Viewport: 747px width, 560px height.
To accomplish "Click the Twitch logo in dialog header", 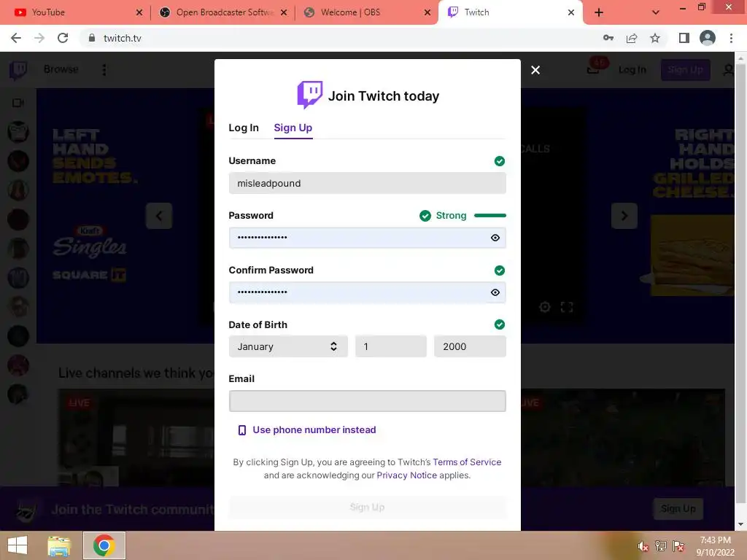I will point(309,95).
